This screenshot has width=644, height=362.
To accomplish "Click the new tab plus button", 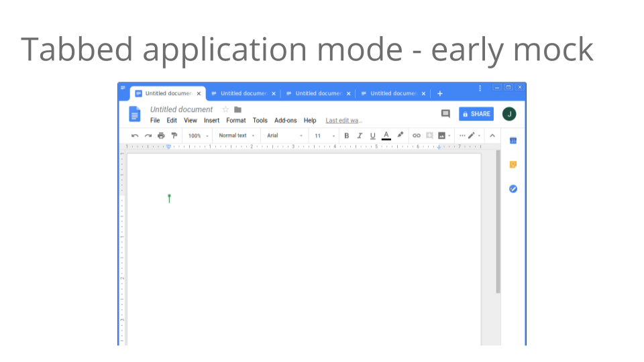I will point(440,94).
